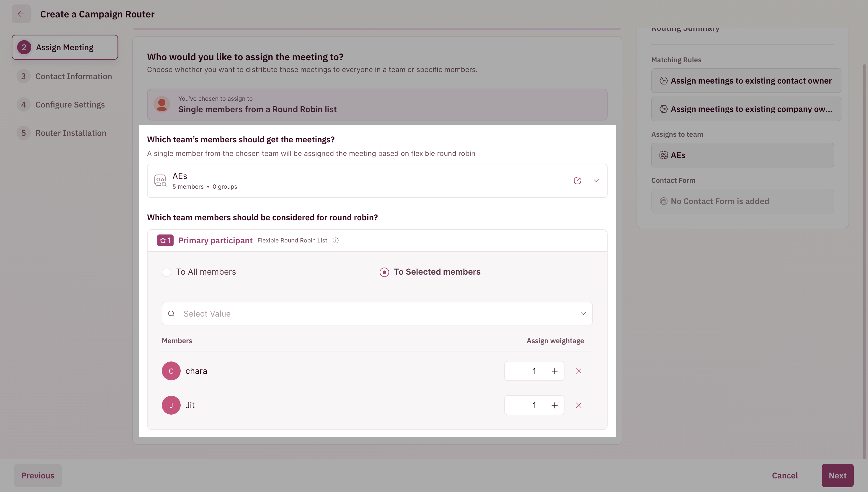868x492 pixels.
Task: Click the info icon beside Flexible Round Robin List
Action: [335, 241]
